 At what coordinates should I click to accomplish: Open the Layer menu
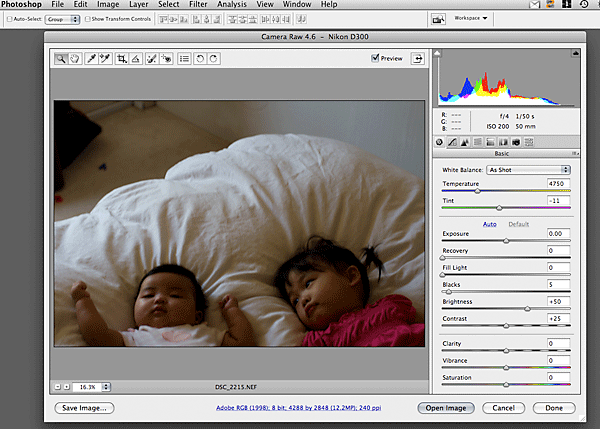(x=139, y=4)
